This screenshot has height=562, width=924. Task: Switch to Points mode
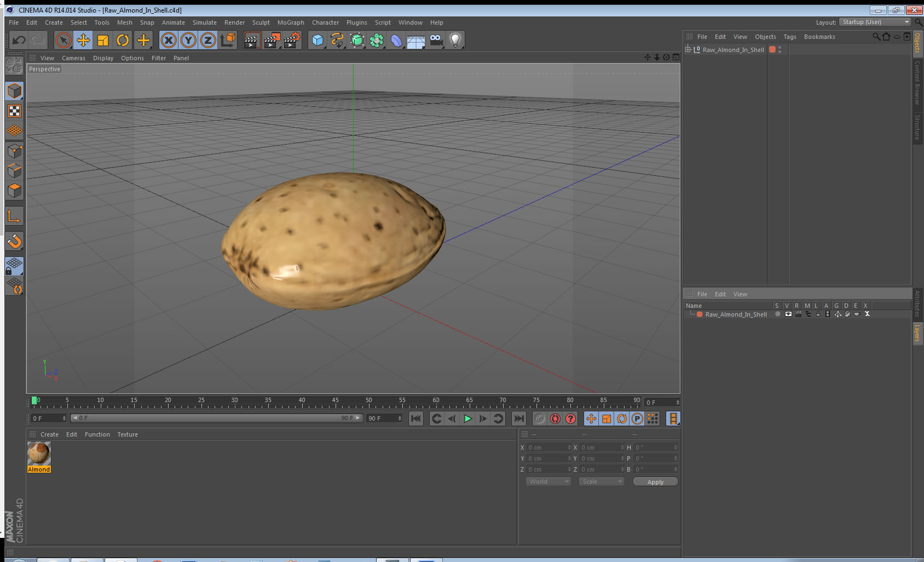(x=14, y=151)
